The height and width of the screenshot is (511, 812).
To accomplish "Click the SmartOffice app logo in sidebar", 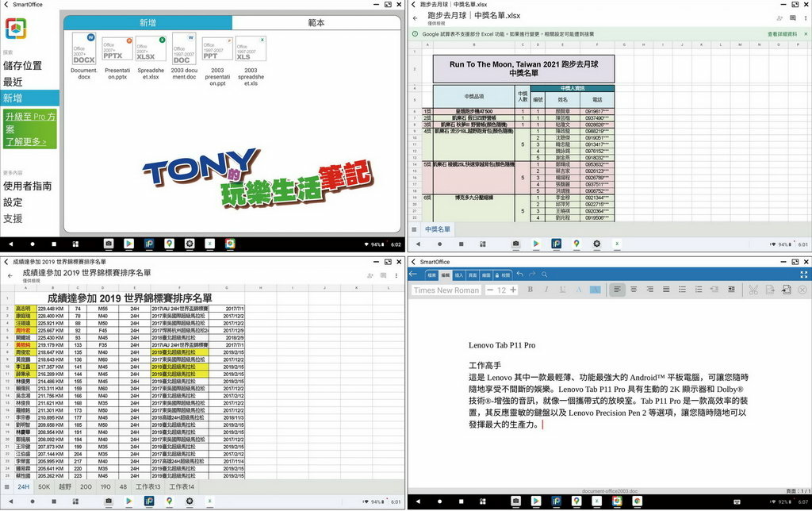I will (x=16, y=28).
